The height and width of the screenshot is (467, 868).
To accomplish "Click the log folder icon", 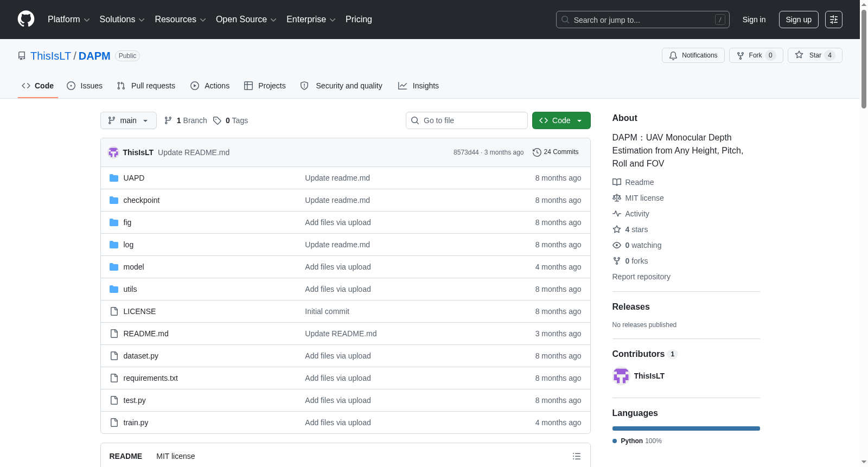I will pyautogui.click(x=114, y=245).
